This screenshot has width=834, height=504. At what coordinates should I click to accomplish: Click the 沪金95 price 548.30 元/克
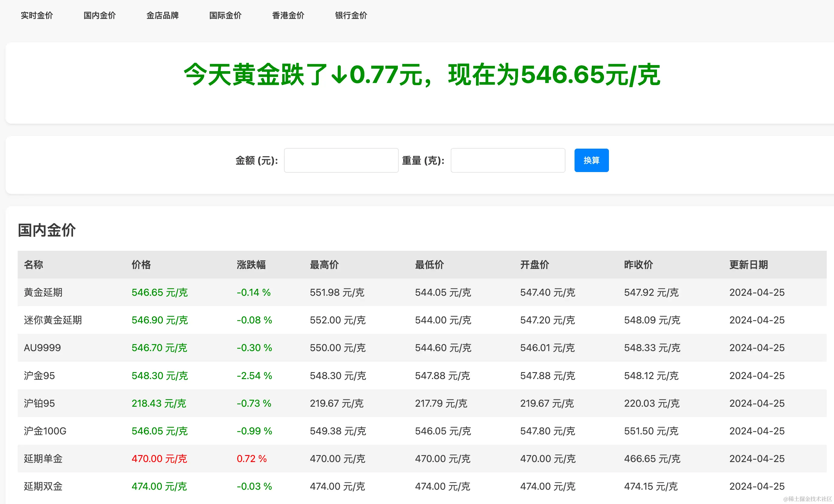pos(159,375)
